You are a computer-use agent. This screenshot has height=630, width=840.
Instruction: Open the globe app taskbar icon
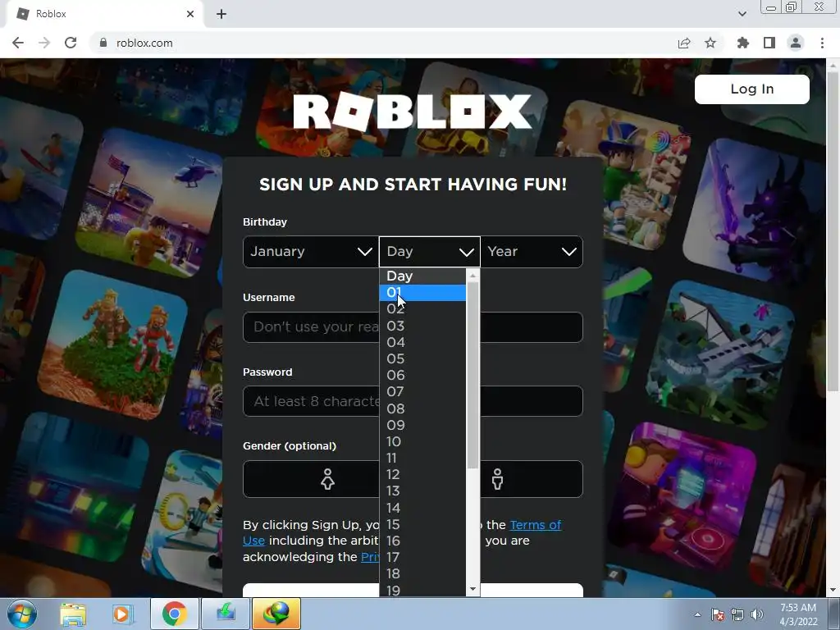(x=276, y=614)
